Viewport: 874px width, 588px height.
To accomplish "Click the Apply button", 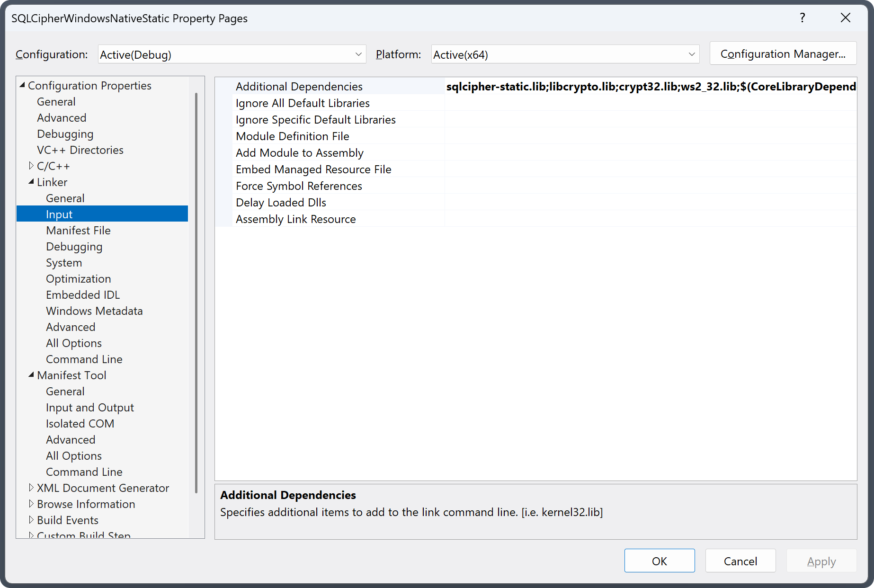I will (821, 561).
